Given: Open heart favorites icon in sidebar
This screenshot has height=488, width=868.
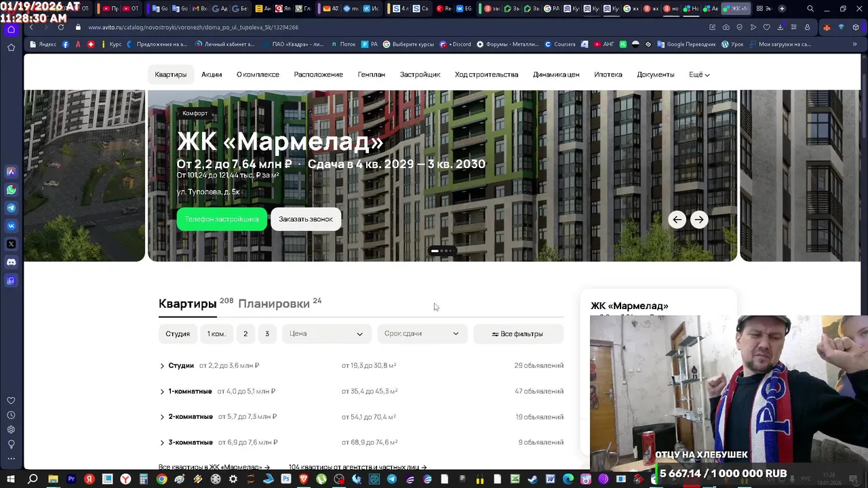Looking at the screenshot, I should click(11, 401).
